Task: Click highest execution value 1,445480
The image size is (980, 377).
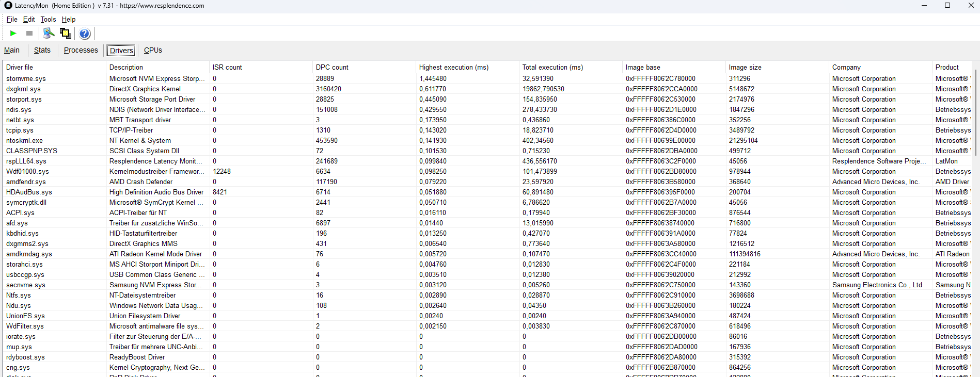Action: [x=433, y=78]
